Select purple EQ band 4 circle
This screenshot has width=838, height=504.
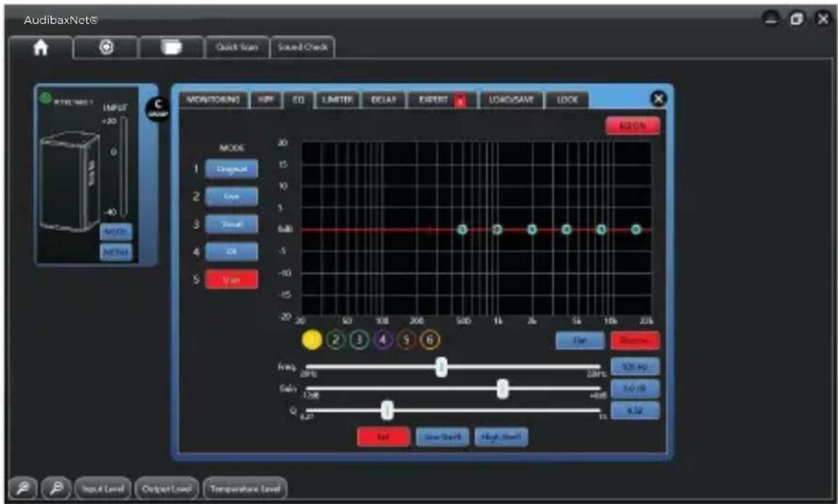point(383,340)
